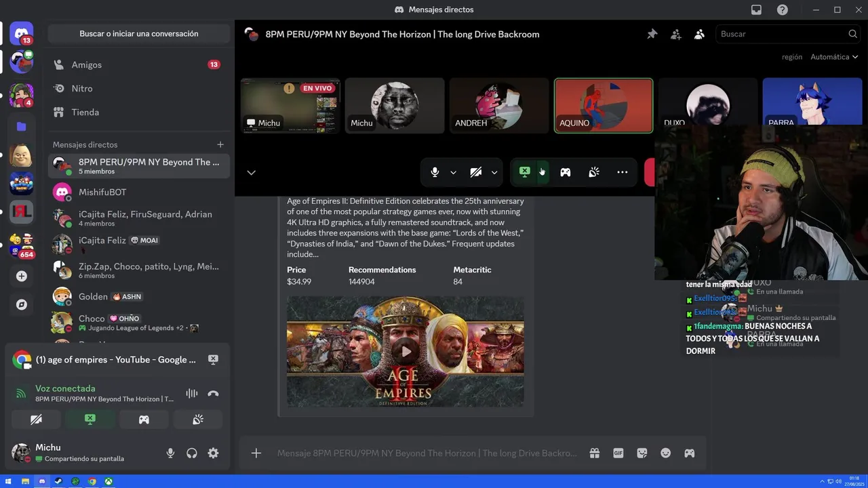868x488 pixels.
Task: Open inbox icon in title bar
Action: pyautogui.click(x=756, y=9)
